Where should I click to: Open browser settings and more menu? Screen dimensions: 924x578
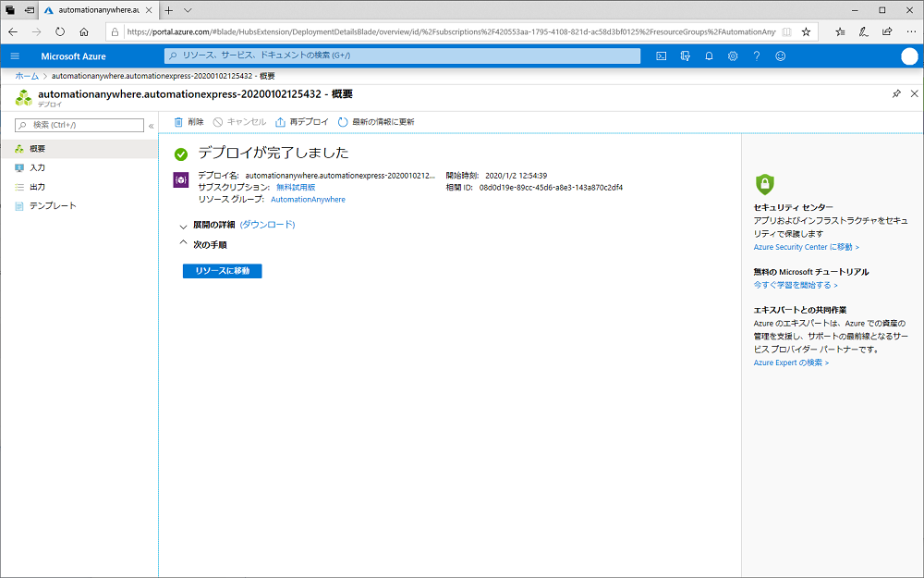[x=911, y=31]
